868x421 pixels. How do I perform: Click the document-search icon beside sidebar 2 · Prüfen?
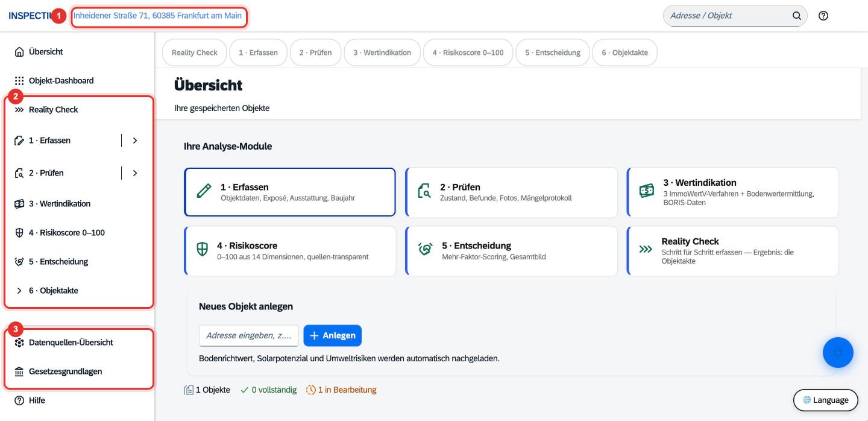(19, 173)
